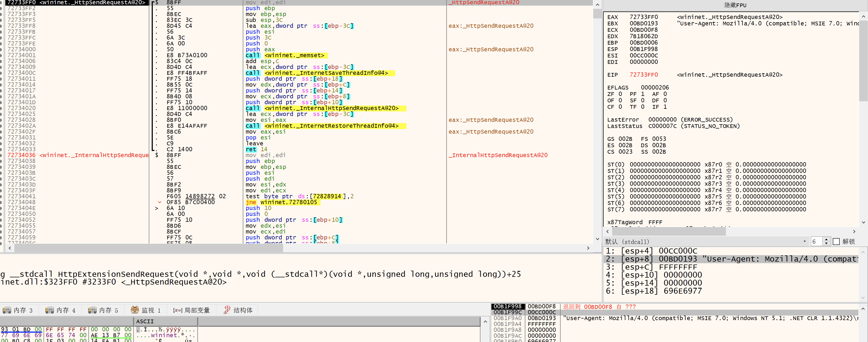Image resolution: width=868 pixels, height=342 pixels.
Task: Select the ZF flag value
Action: (620, 94)
